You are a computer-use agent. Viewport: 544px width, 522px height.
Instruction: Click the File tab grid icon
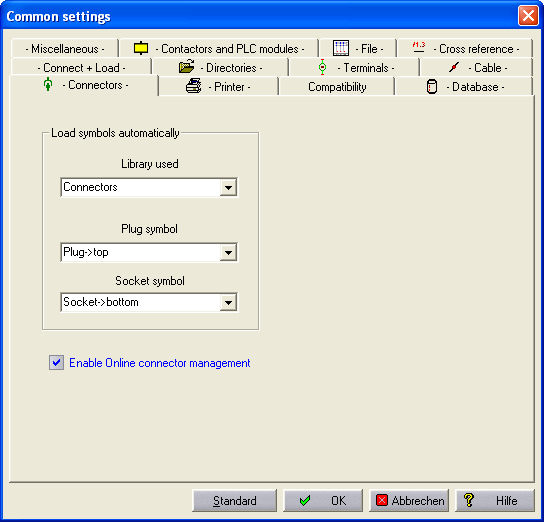[341, 48]
